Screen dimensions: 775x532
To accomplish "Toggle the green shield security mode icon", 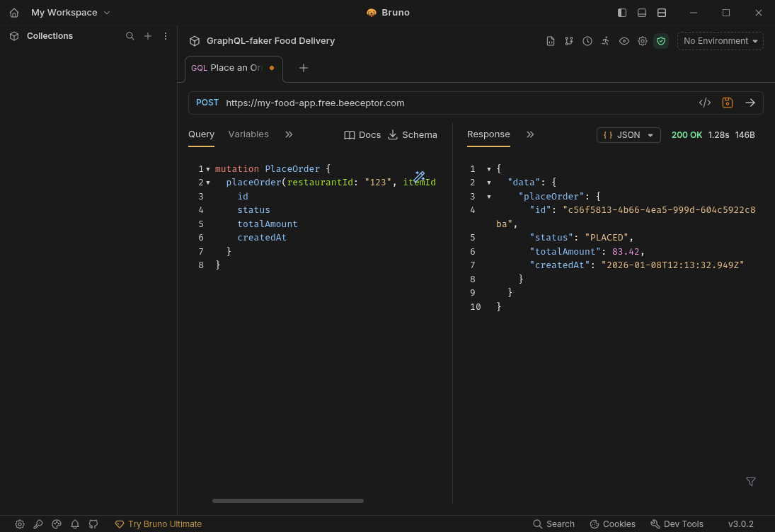I will click(660, 41).
